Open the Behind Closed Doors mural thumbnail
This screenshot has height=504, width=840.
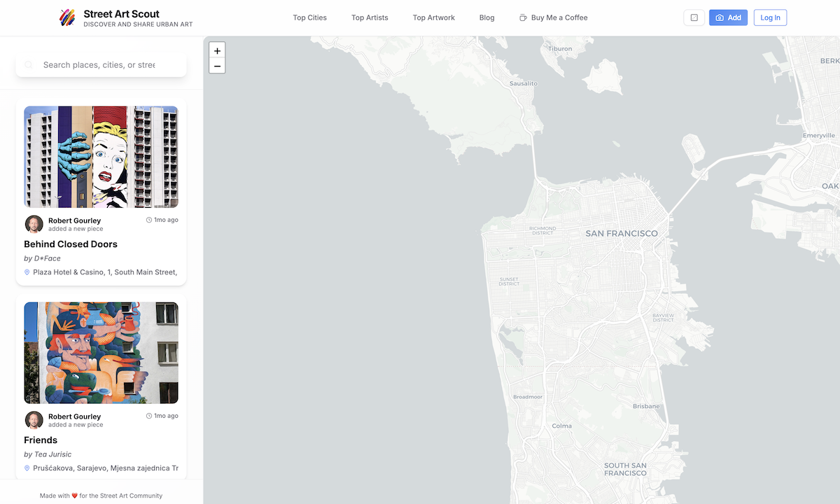pyautogui.click(x=101, y=157)
